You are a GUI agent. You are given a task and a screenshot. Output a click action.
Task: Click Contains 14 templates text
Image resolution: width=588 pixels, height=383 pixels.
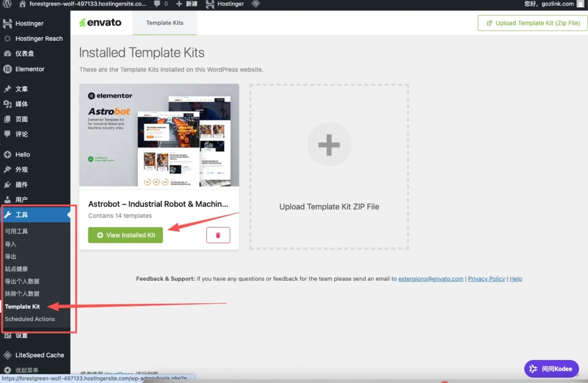point(120,215)
